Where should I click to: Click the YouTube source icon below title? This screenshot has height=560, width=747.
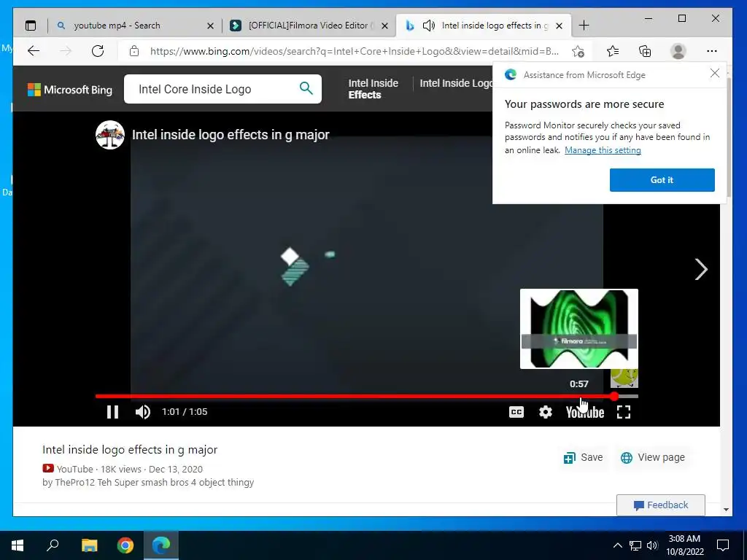[x=47, y=469]
